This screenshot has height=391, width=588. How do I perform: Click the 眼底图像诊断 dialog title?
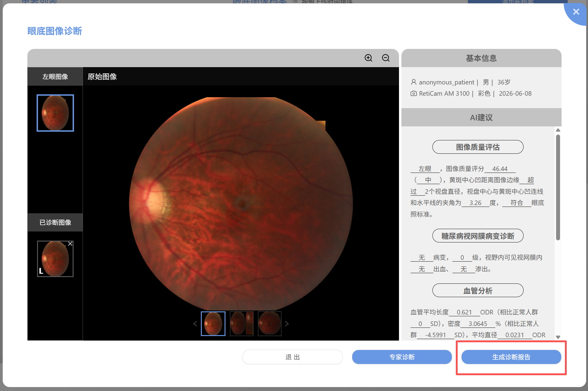(x=55, y=31)
